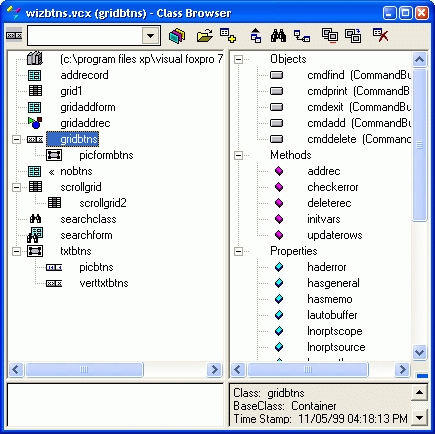Image resolution: width=435 pixels, height=434 pixels.
Task: Click the Rename class toolbar icon
Action: [x=330, y=35]
